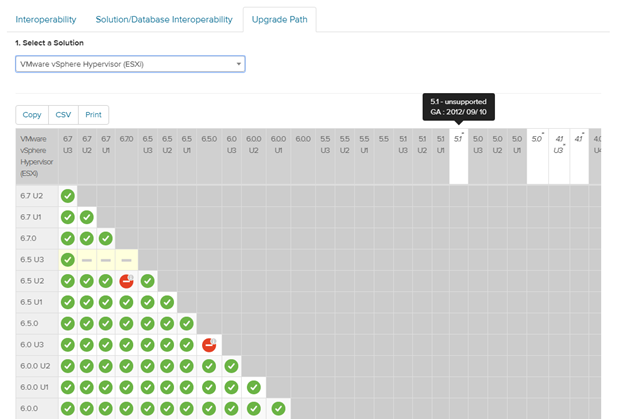Screen dimensions: 623x419
Task: Open the Select a Solution dropdown
Action: 130,64
